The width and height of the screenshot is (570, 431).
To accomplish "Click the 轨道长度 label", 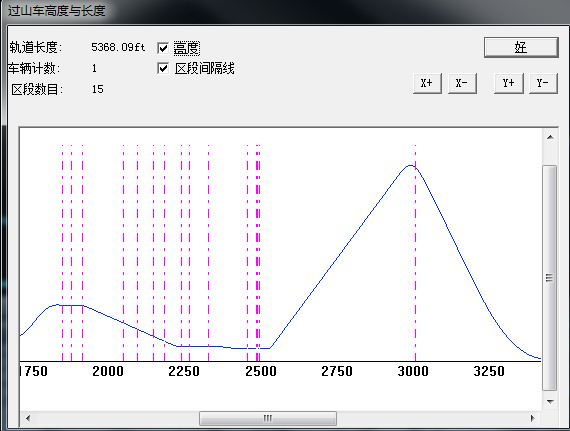I will (36, 47).
